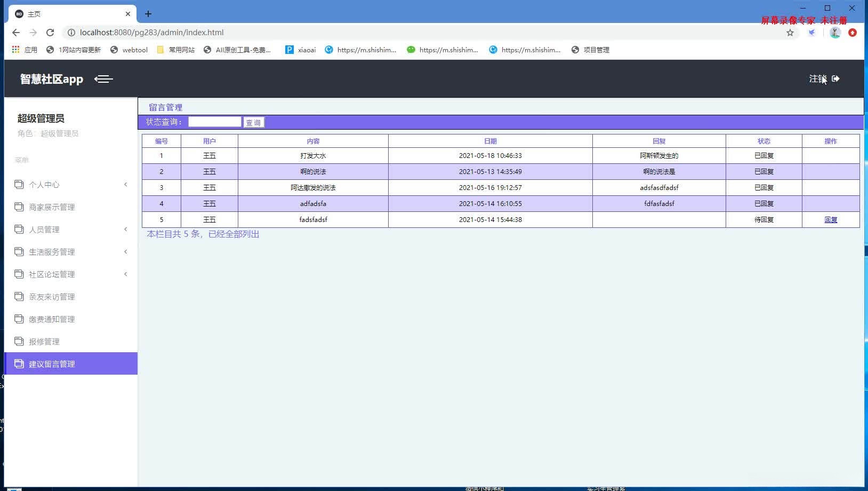This screenshot has height=491, width=868.
Task: Click the 报修管理 sidebar icon
Action: pos(19,341)
